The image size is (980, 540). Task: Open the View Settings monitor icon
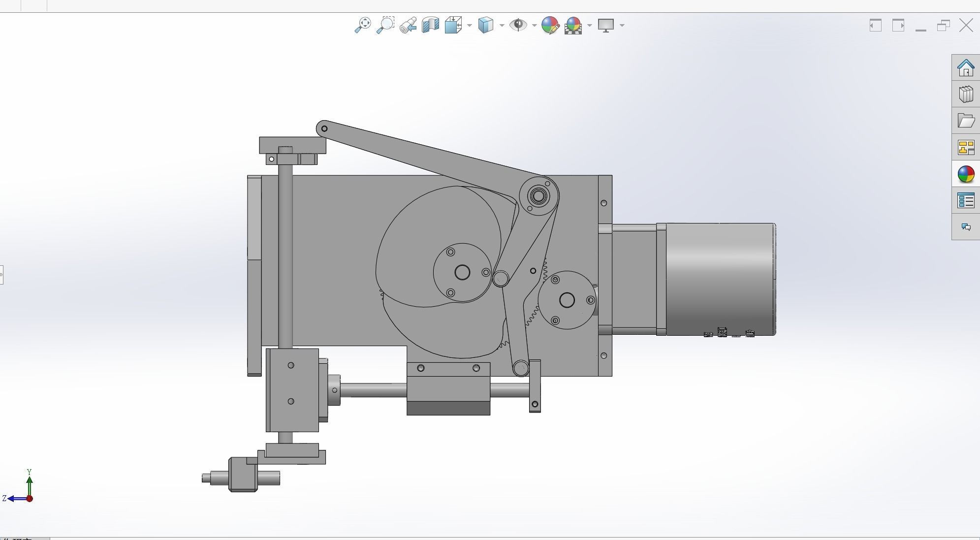pyautogui.click(x=606, y=25)
